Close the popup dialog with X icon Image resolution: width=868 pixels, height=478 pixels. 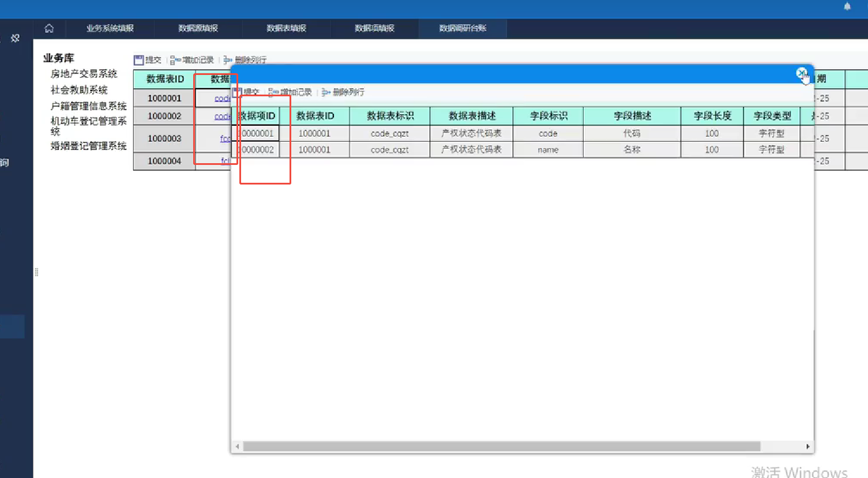click(802, 73)
